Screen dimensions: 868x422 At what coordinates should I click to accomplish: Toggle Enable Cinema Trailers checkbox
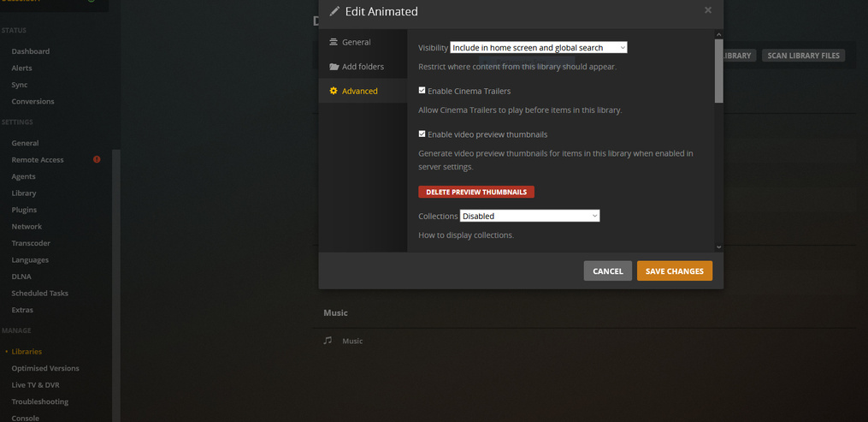(422, 90)
